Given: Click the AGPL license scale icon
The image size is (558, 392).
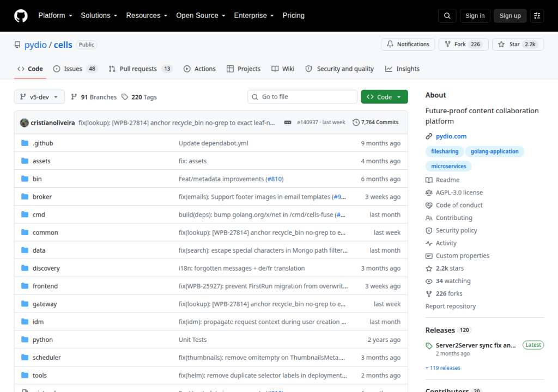Looking at the screenshot, I should tap(429, 192).
